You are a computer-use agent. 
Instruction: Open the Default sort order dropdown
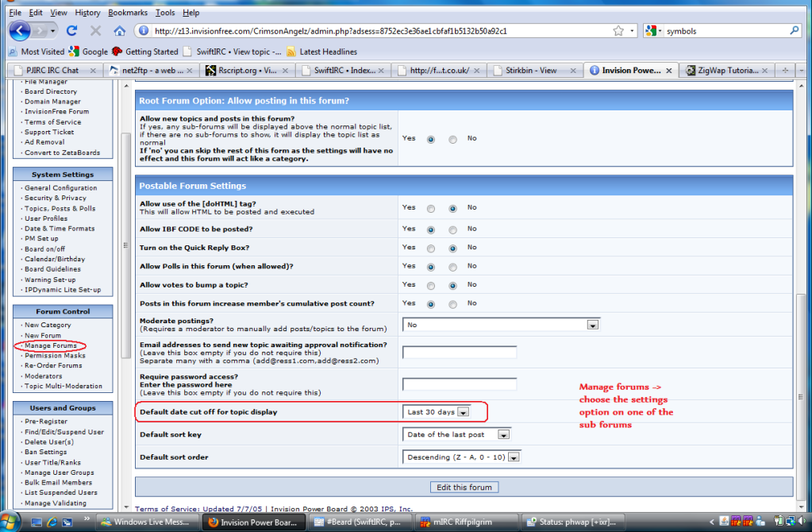pos(514,457)
